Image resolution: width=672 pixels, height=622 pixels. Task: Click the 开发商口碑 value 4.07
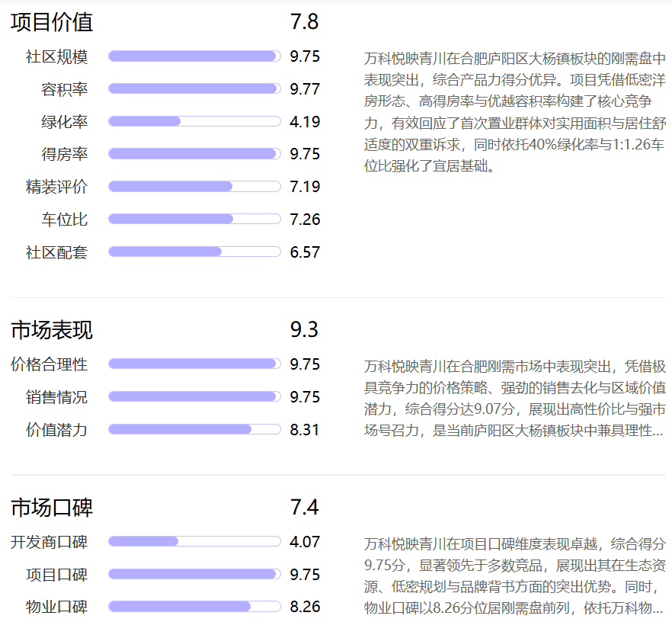point(305,542)
